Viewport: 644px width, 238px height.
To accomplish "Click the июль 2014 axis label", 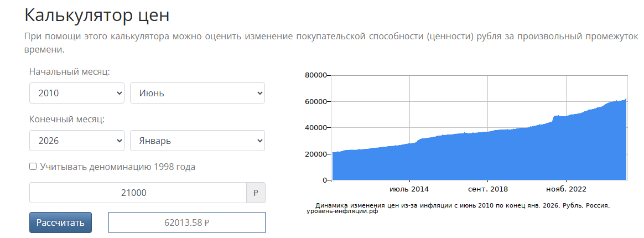I will tap(409, 189).
